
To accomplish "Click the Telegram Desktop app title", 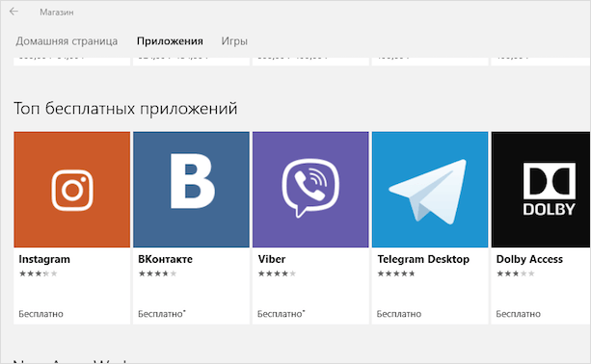I will tap(423, 259).
